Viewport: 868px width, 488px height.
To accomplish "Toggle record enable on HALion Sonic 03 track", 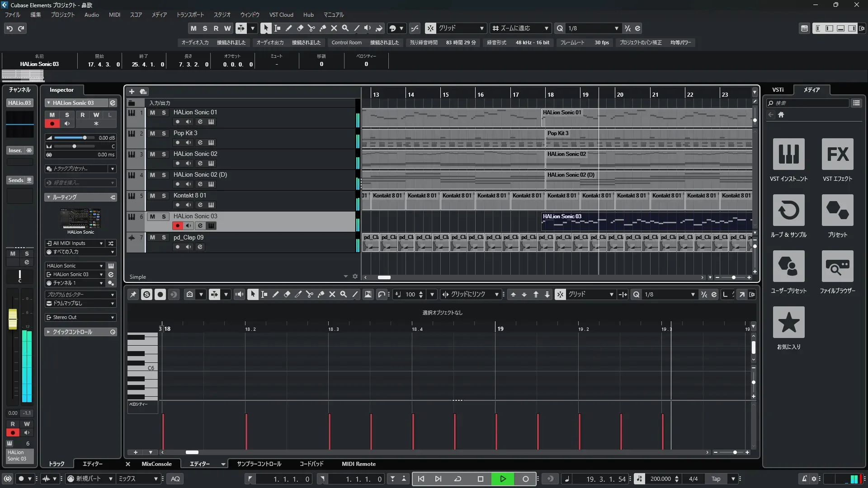I will coord(177,225).
